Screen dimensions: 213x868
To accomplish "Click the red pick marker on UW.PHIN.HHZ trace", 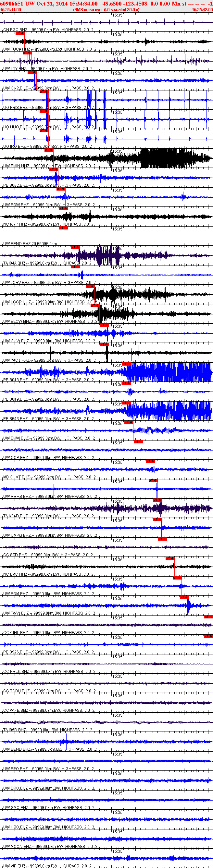I will click(x=49, y=150).
